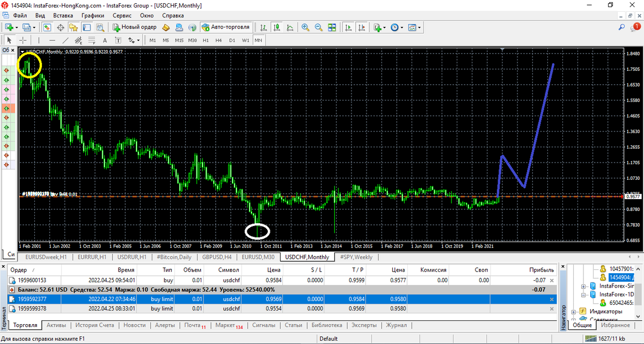Switch to the EURUSD,M30 chart tab

click(259, 257)
